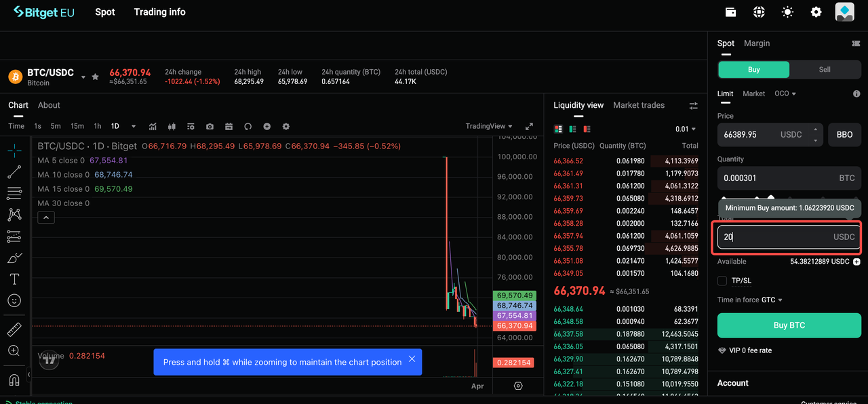Click the Quantity input field
The image size is (868, 404).
click(789, 178)
